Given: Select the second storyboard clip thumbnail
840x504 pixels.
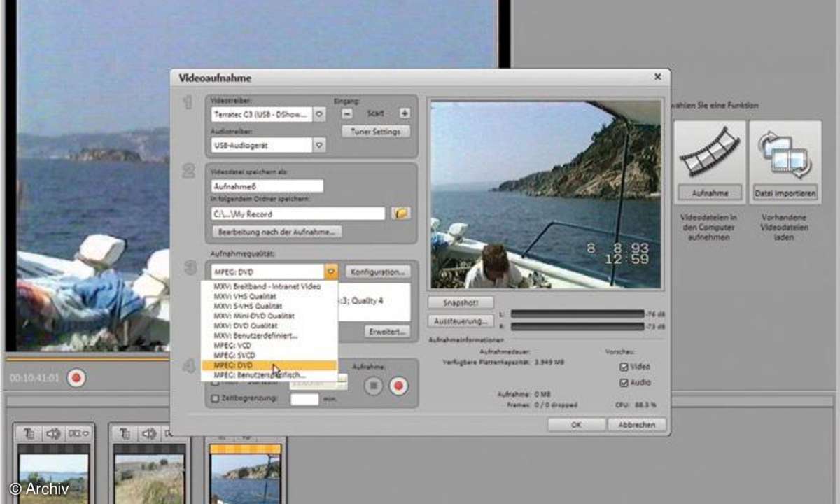Looking at the screenshot, I should (149, 477).
